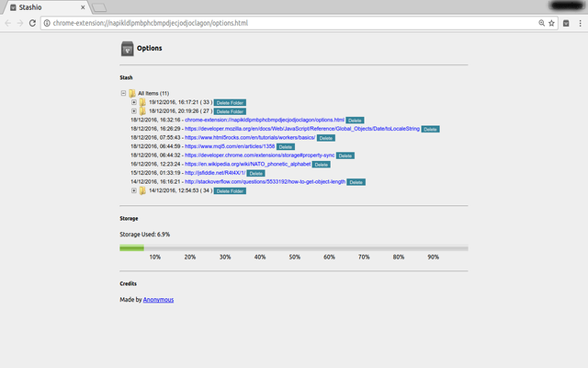Expand the 14/12/2016 12:54:53 folder

point(134,190)
